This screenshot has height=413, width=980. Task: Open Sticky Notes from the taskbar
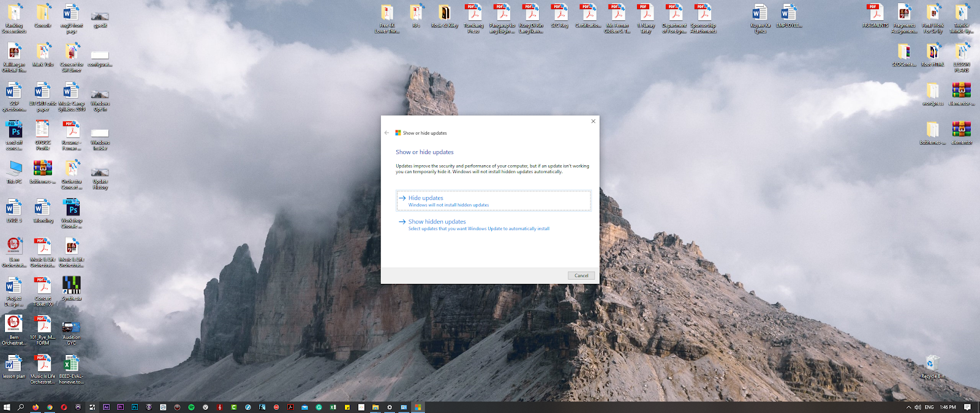tap(347, 407)
